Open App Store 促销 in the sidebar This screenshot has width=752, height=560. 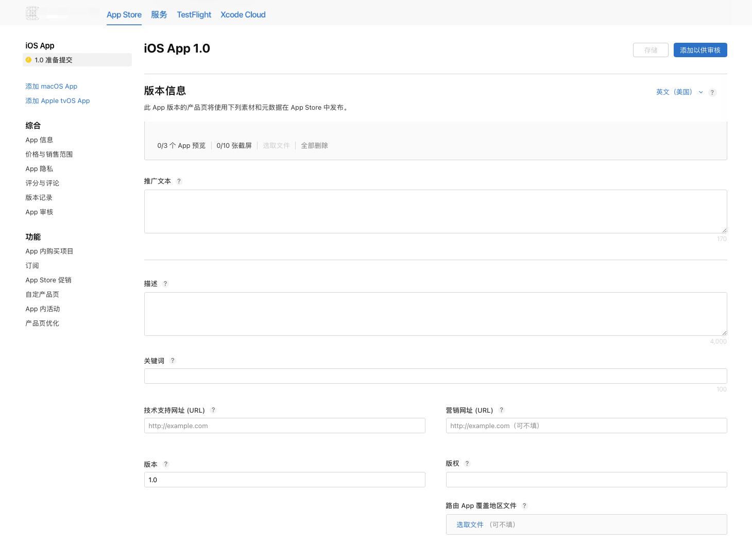[x=48, y=280]
